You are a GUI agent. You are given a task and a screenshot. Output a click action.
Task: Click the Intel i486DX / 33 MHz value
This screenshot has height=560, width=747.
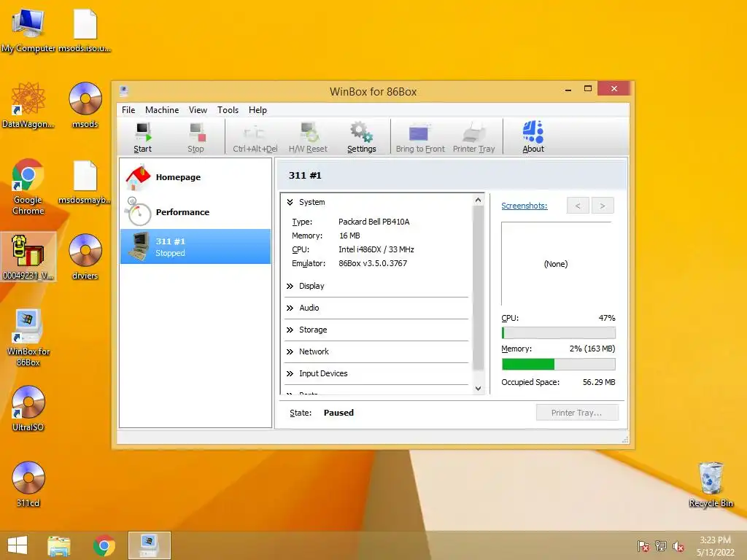[376, 249]
